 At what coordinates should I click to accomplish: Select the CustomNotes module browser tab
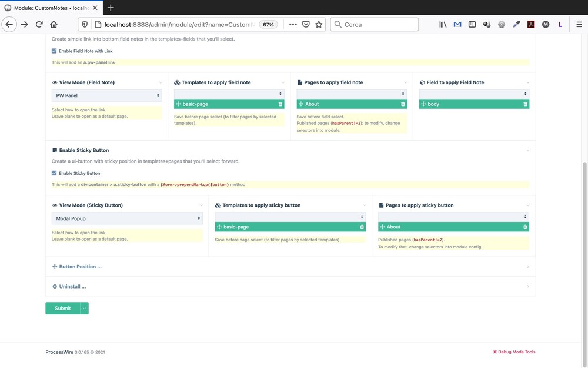pyautogui.click(x=51, y=8)
